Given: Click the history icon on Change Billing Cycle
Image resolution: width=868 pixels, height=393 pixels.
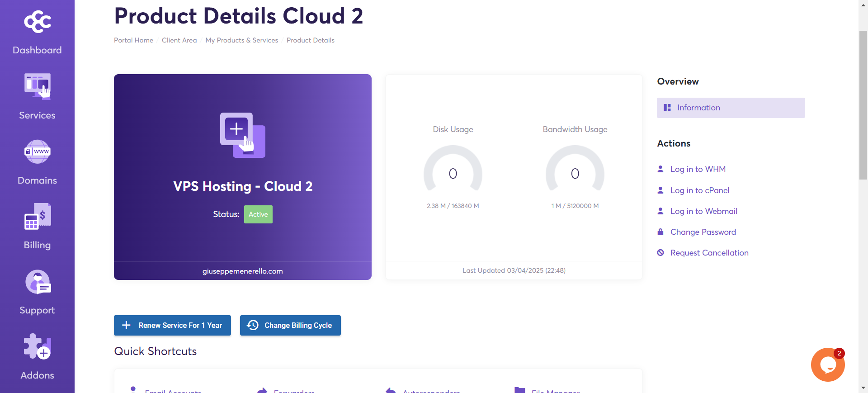Looking at the screenshot, I should (x=253, y=325).
